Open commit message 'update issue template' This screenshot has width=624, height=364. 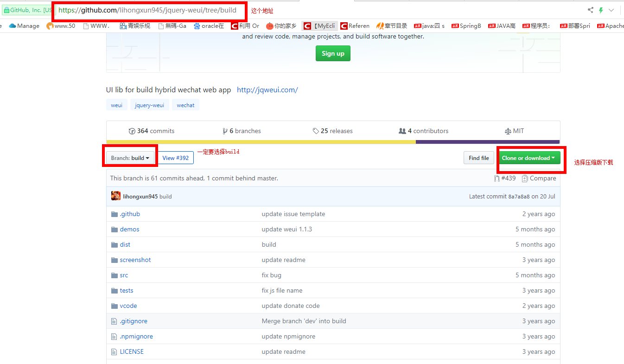point(293,214)
